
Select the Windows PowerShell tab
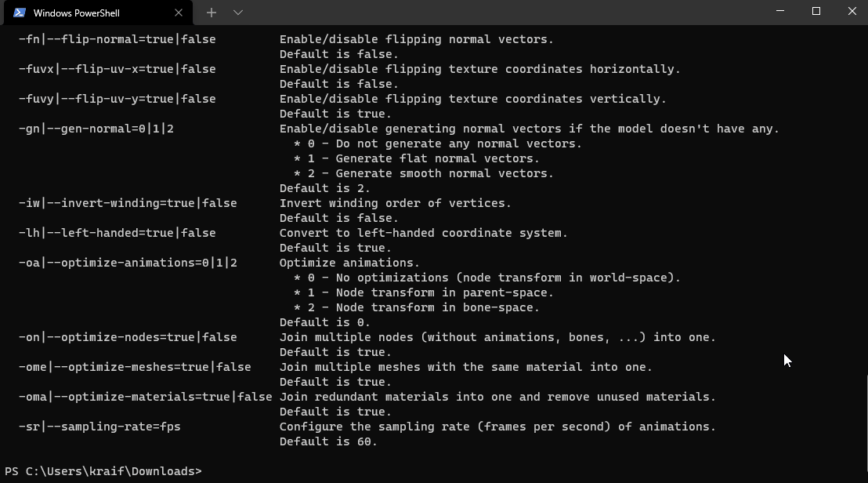(99, 13)
